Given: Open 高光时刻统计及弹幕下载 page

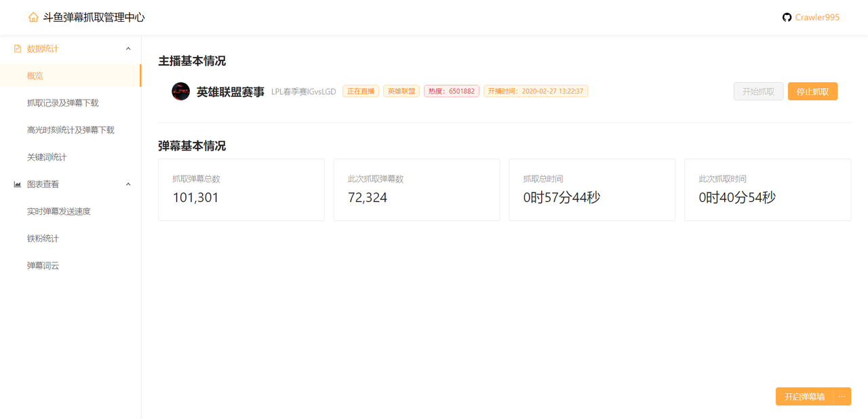Looking at the screenshot, I should tap(71, 130).
